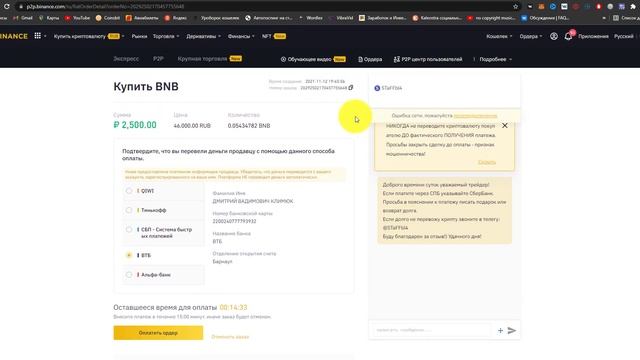
Task: Expand bookmarks overflow chevron
Action: (604, 18)
